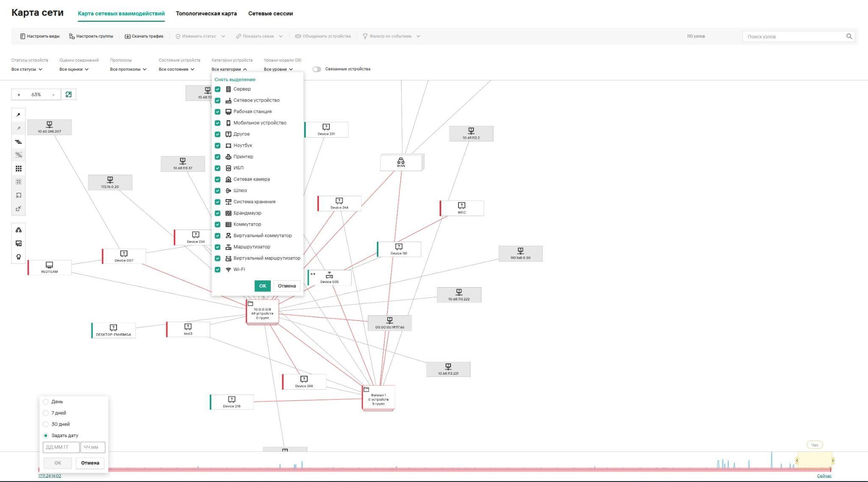Click the ДД.ММ.ГГ date input field
868x482 pixels.
tap(61, 447)
